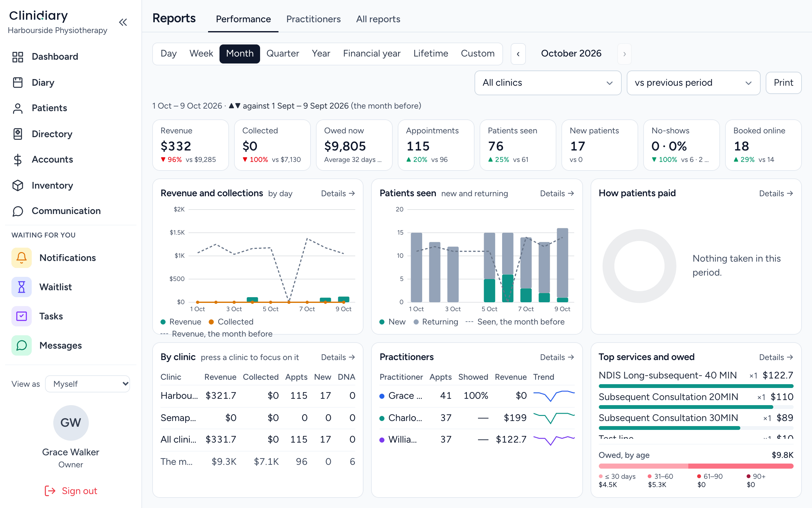Image resolution: width=812 pixels, height=508 pixels.
Task: Open the Inventory box icon
Action: click(18, 185)
